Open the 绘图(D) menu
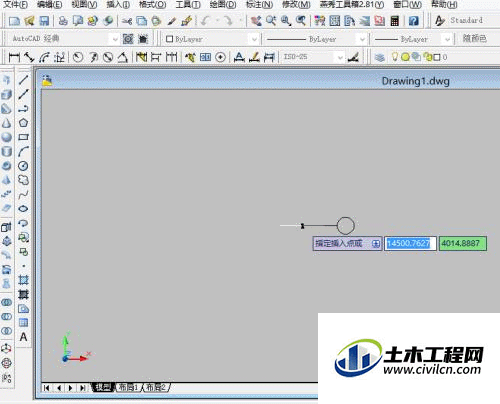 (223, 5)
